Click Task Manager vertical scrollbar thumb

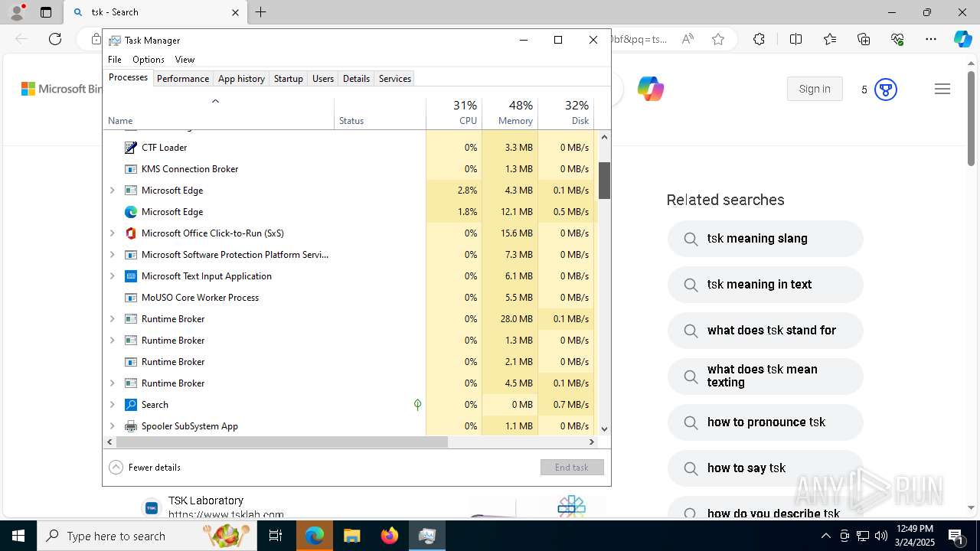pos(604,181)
